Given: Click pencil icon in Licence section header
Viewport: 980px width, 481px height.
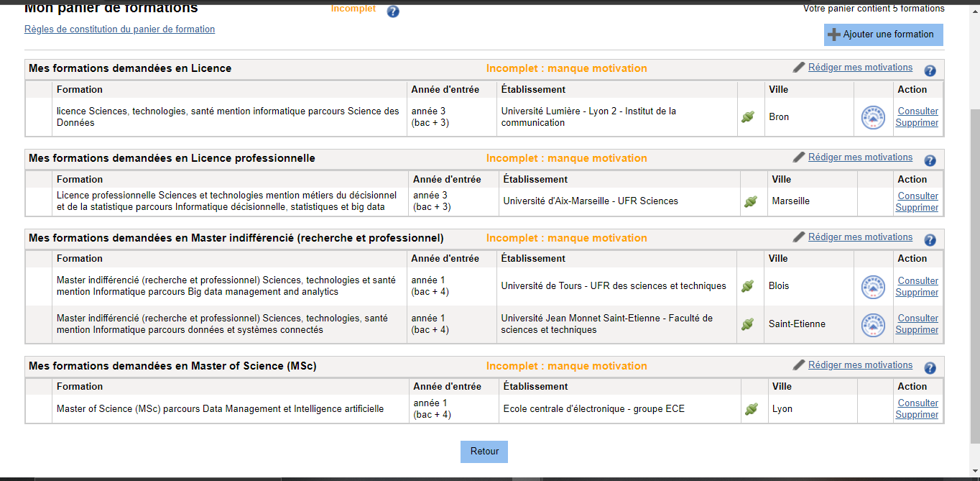Looking at the screenshot, I should pyautogui.click(x=799, y=68).
